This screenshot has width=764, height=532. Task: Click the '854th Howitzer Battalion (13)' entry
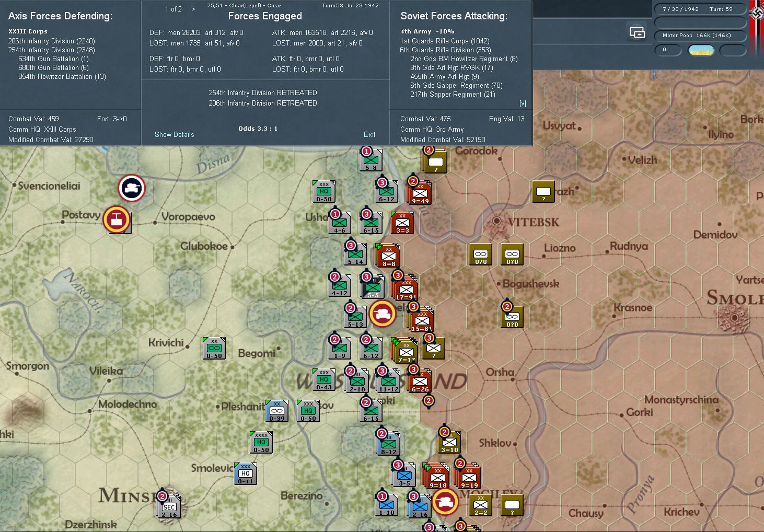(x=62, y=76)
